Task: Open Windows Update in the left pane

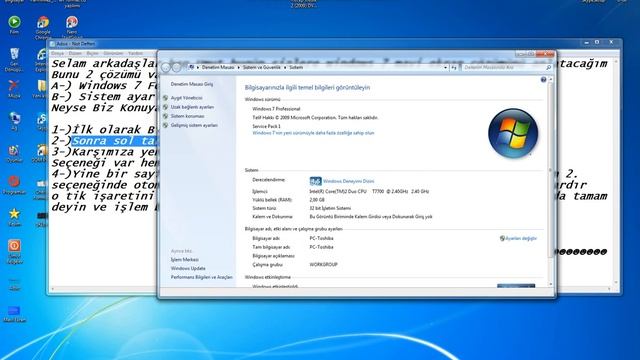Action: [188, 269]
